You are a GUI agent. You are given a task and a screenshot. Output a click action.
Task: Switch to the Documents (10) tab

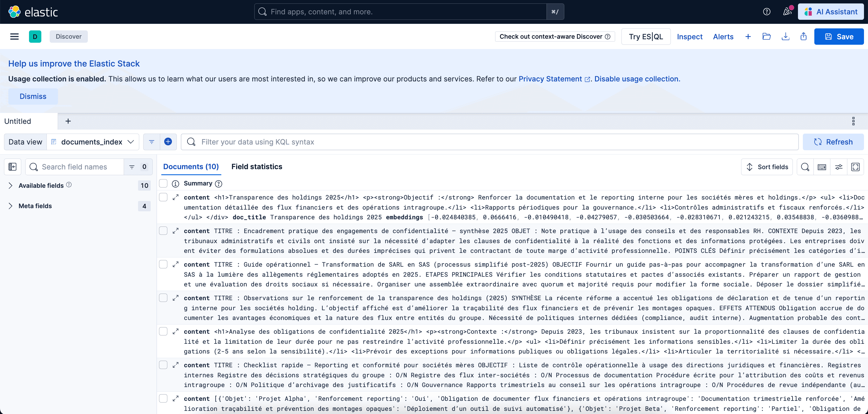(x=191, y=167)
